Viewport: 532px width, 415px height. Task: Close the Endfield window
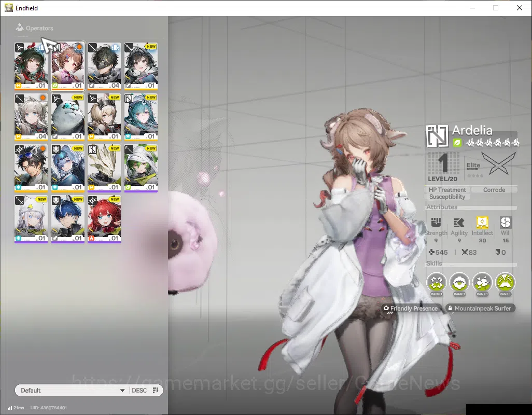click(x=520, y=8)
